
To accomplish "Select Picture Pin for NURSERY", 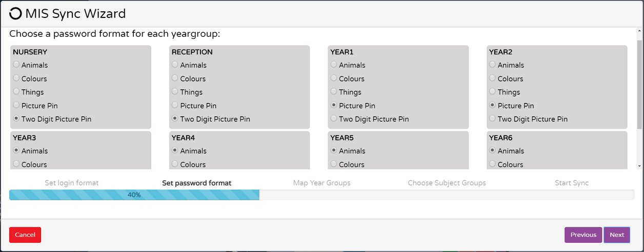I will click(x=17, y=106).
